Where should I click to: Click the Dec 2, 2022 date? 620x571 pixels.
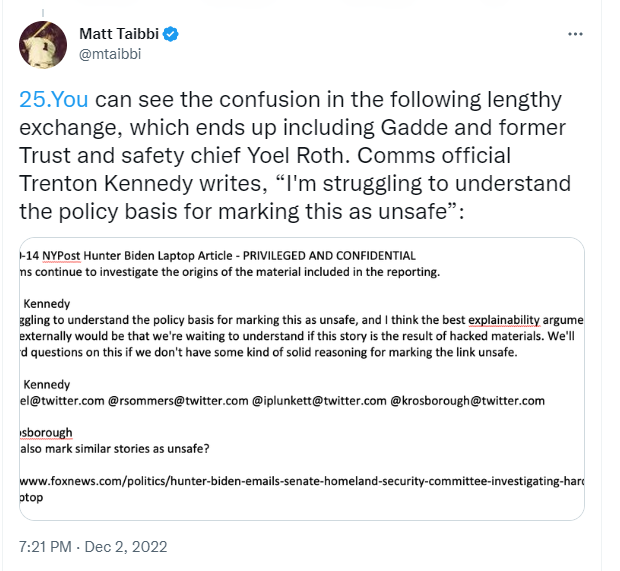(126, 547)
